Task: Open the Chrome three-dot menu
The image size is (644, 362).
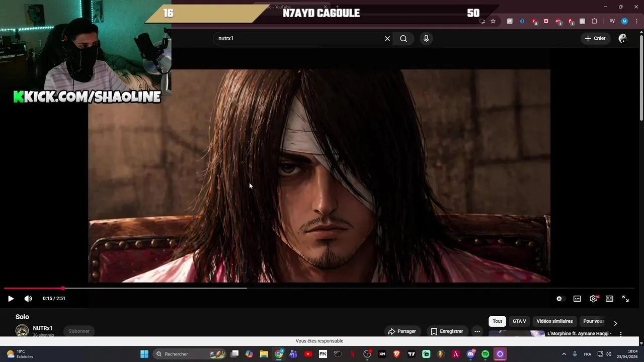Action: tap(636, 21)
